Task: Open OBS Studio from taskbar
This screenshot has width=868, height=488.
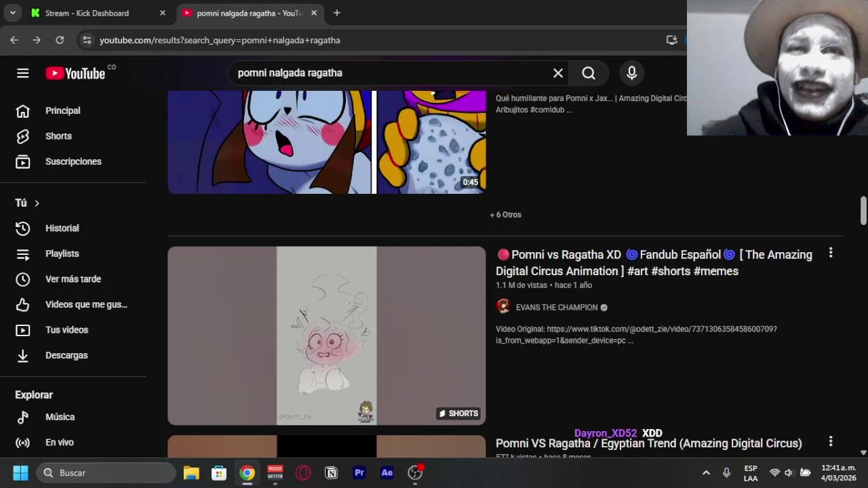Action: 415,472
